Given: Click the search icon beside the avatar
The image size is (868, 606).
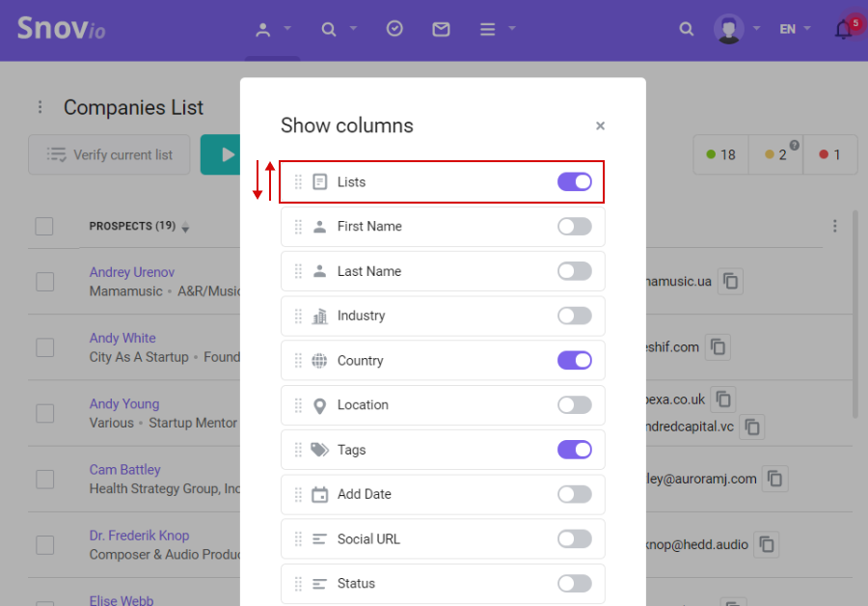Looking at the screenshot, I should [687, 29].
